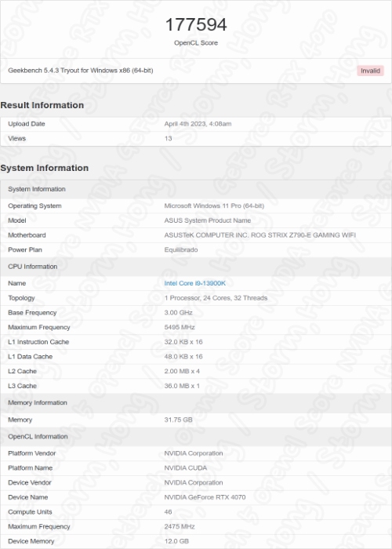Click the Invalid status badge

click(370, 71)
